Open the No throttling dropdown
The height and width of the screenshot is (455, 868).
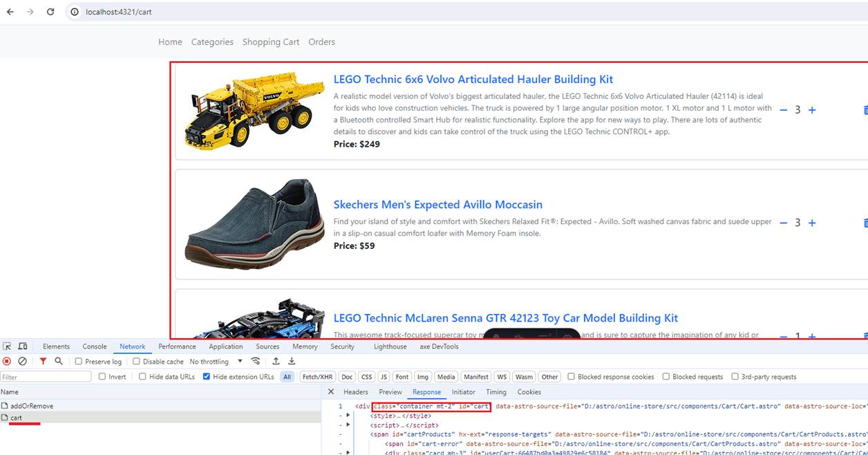point(216,361)
